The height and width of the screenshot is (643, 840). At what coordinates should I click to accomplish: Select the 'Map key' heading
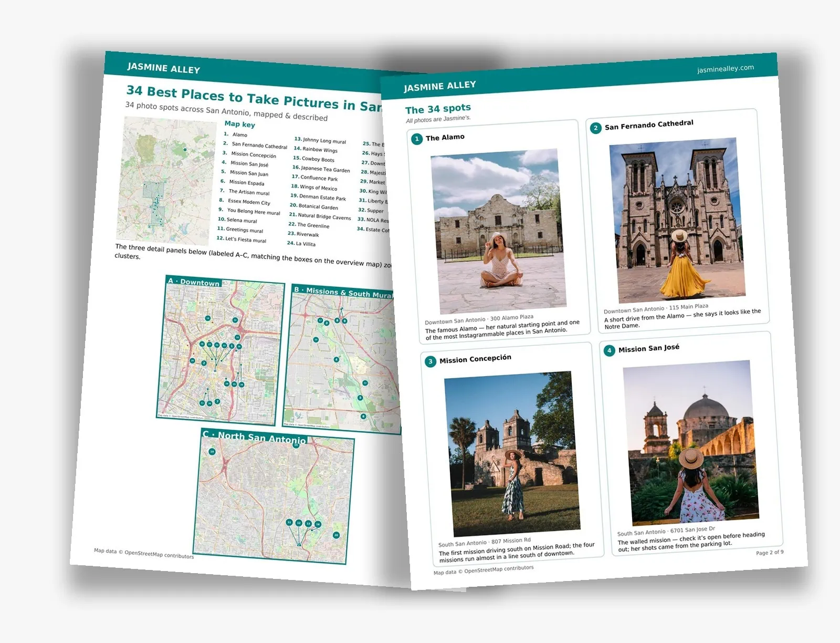click(239, 124)
